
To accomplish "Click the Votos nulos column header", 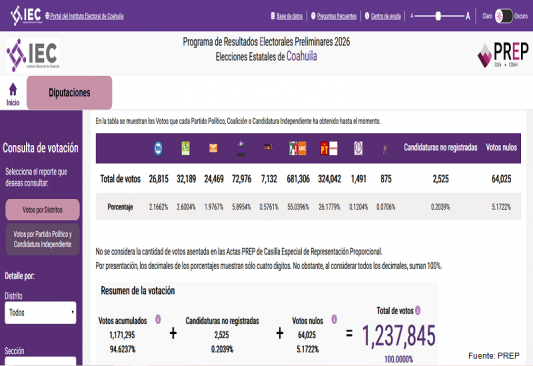I will tap(501, 147).
